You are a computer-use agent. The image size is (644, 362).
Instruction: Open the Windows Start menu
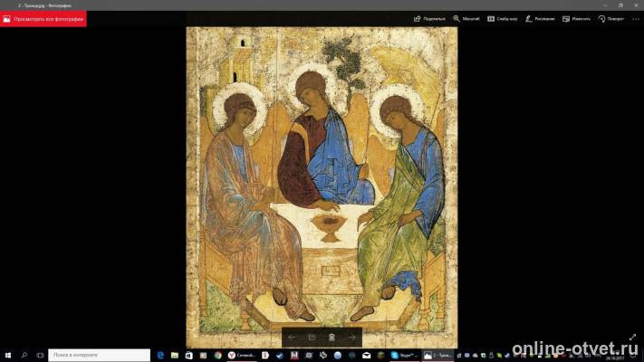click(x=8, y=355)
